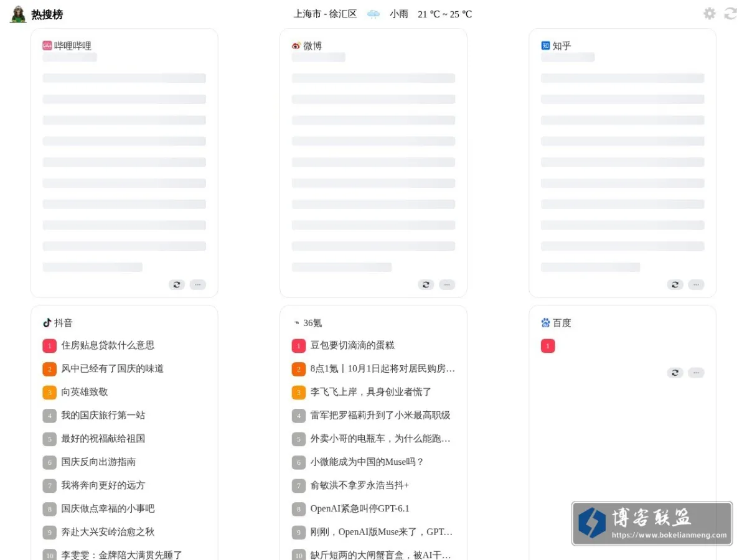
Task: Refresh the 微博 card
Action: coord(426,284)
